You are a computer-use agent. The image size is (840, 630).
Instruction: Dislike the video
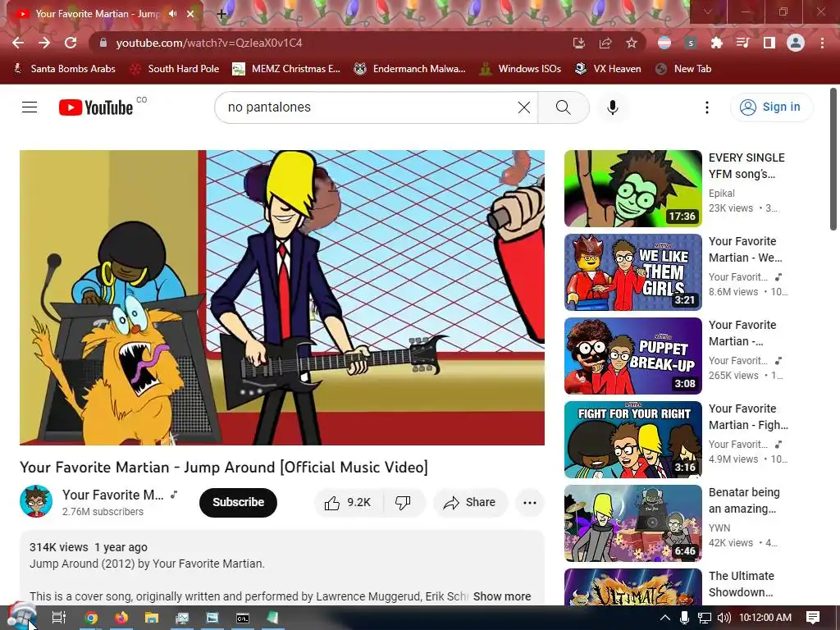coord(403,503)
